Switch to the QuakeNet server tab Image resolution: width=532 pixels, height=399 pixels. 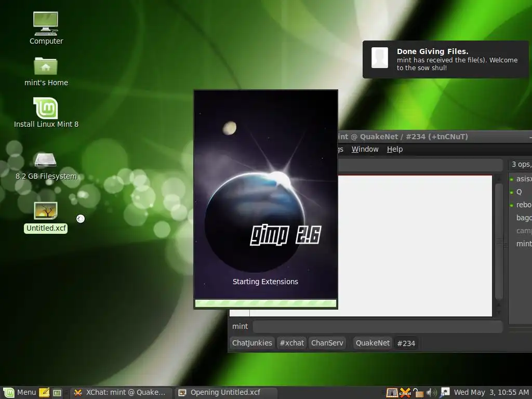pos(373,343)
